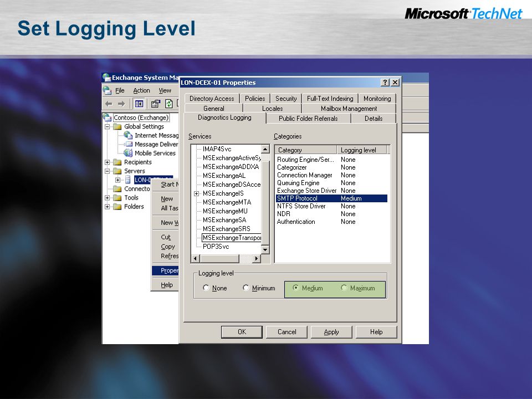Select the MSExchangeTransport service
Viewport: 532px width, 399px height.
[232, 238]
